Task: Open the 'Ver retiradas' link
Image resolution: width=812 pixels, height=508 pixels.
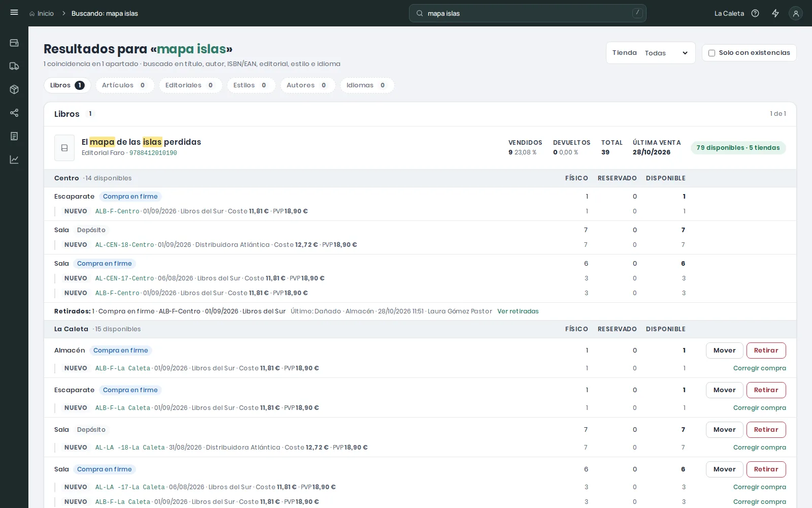Action: 518,311
